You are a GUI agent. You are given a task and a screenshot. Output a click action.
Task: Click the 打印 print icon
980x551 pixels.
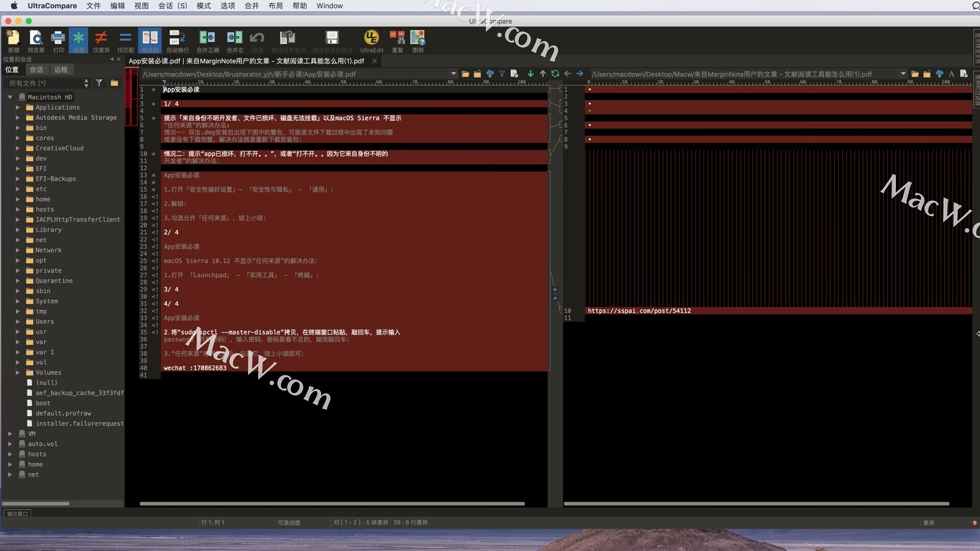click(x=58, y=41)
